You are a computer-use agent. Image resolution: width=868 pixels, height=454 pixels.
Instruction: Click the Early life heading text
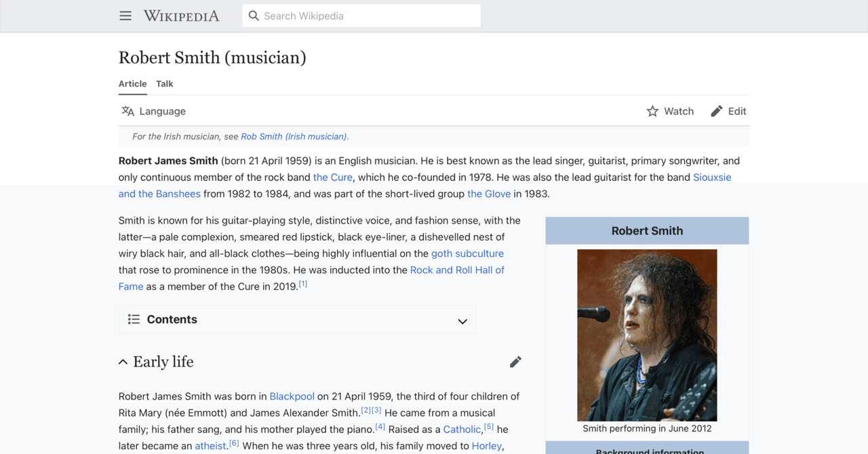point(163,362)
